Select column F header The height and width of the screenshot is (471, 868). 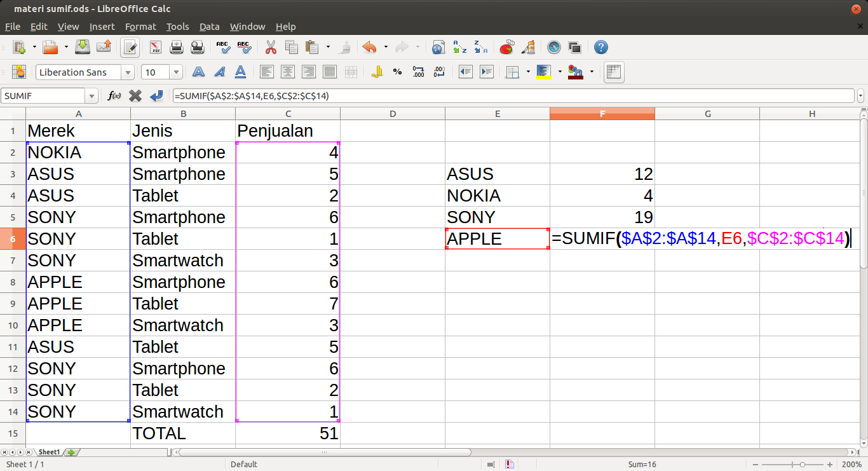point(602,114)
